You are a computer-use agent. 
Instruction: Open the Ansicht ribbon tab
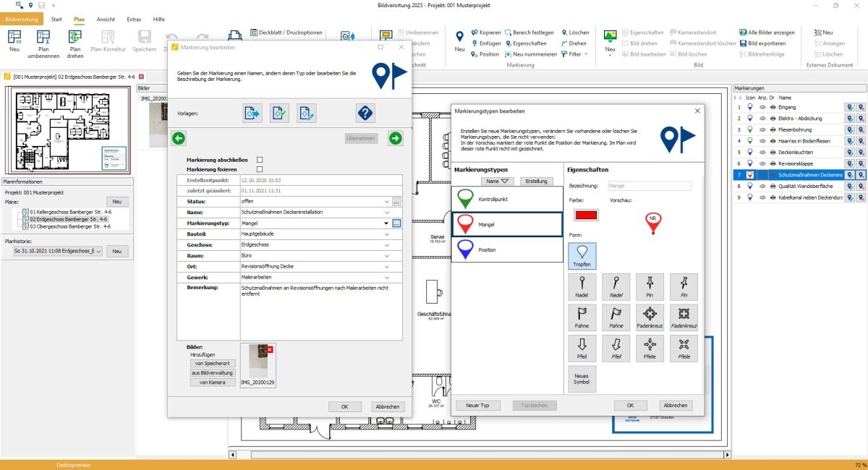pyautogui.click(x=104, y=19)
